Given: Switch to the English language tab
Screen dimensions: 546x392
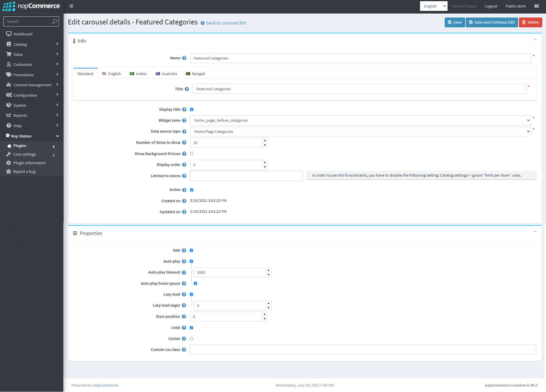Looking at the screenshot, I should pos(112,74).
